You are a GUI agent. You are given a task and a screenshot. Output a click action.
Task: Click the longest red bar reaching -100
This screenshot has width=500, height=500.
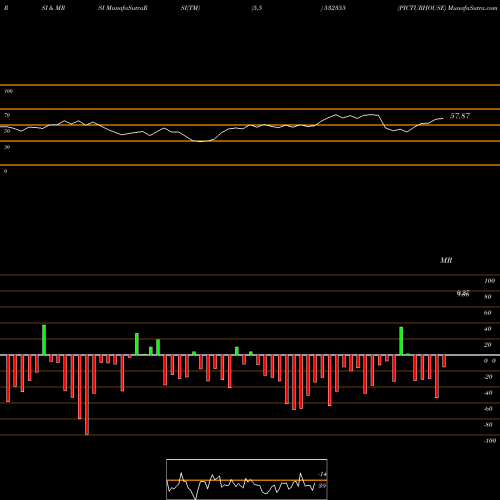87,395
